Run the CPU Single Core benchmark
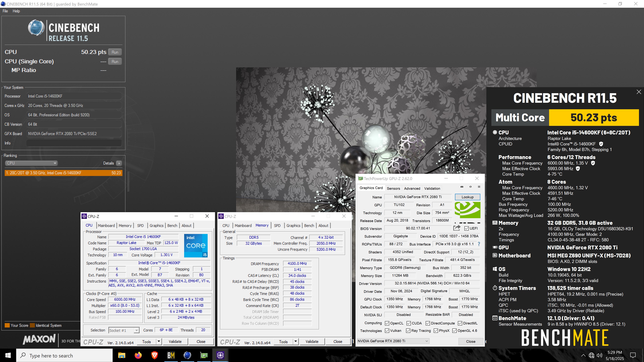644x362 pixels. pyautogui.click(x=115, y=62)
